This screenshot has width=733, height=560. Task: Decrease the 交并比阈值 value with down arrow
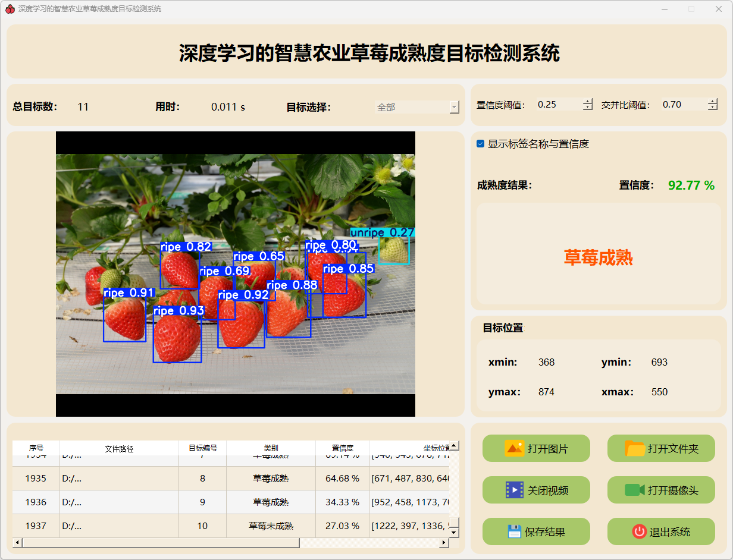pyautogui.click(x=713, y=107)
